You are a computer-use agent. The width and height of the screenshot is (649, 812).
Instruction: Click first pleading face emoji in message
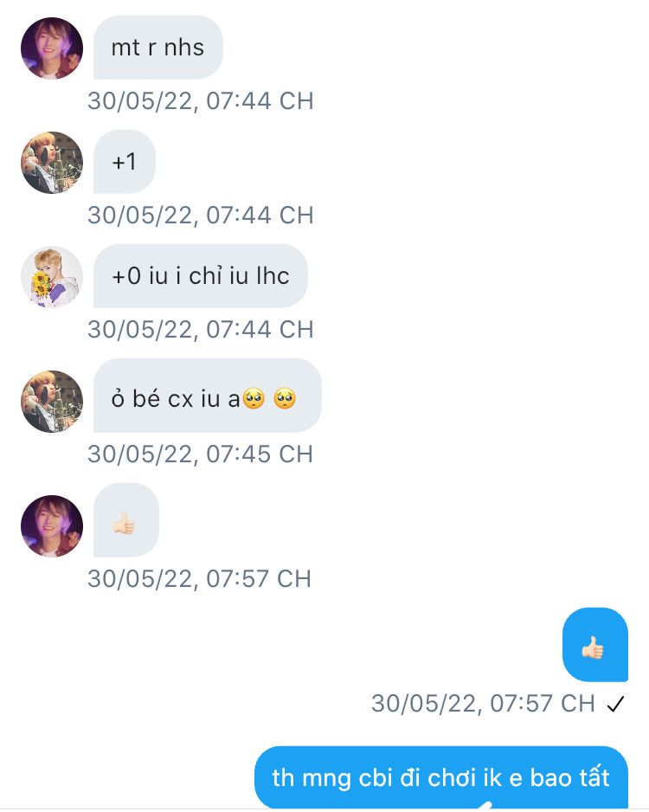(254, 399)
